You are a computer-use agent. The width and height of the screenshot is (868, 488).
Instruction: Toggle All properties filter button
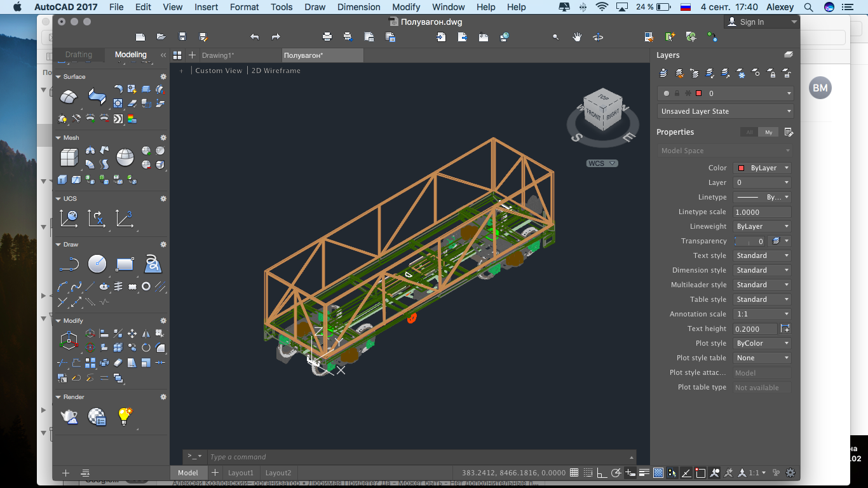coord(750,132)
